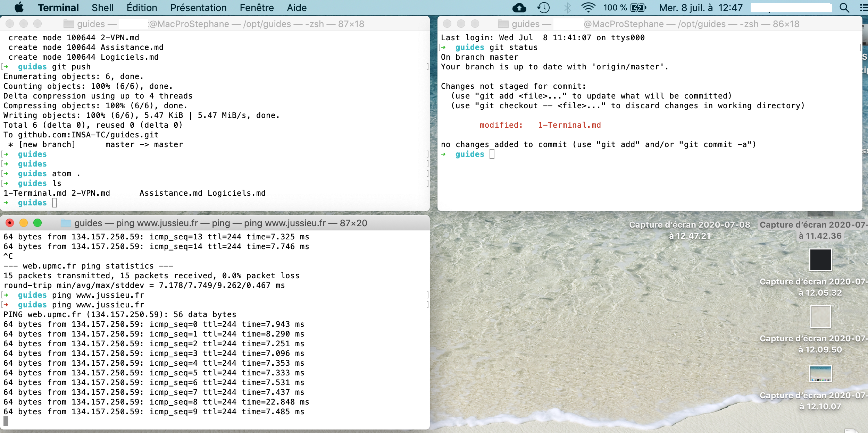Image resolution: width=868 pixels, height=433 pixels.
Task: Click the Bluetooth status icon
Action: [567, 8]
